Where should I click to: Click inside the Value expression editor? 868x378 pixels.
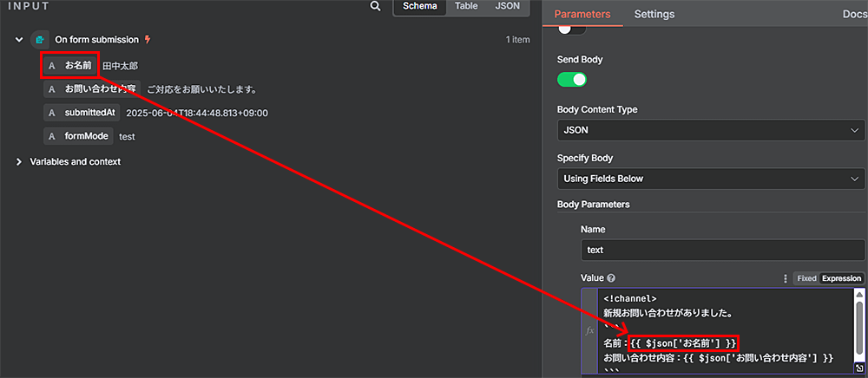point(725,330)
